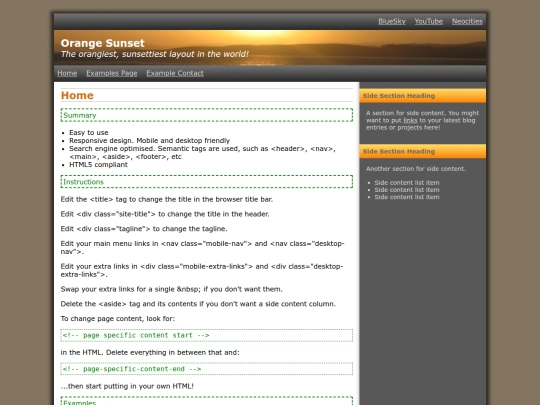
Task: Click the 'Delete the <aside> tag' paragraph
Action: (x=198, y=304)
